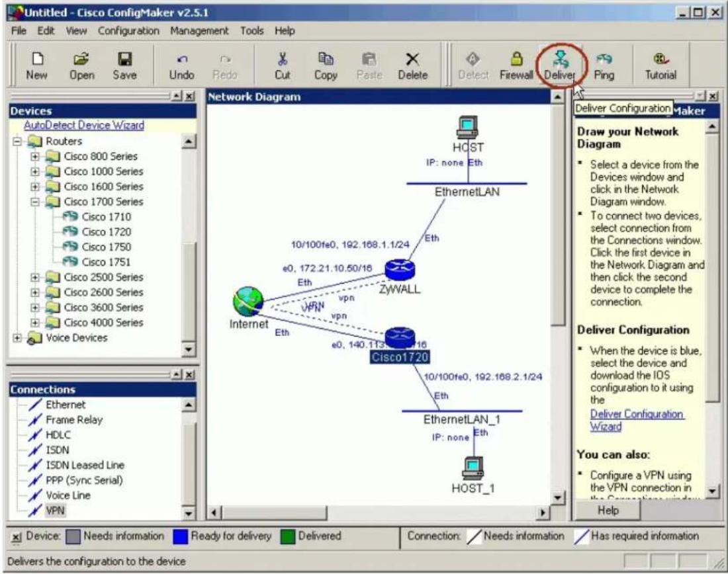Viewport: 728px width, 574px height.
Task: Open the Tutorial
Action: pos(660,66)
